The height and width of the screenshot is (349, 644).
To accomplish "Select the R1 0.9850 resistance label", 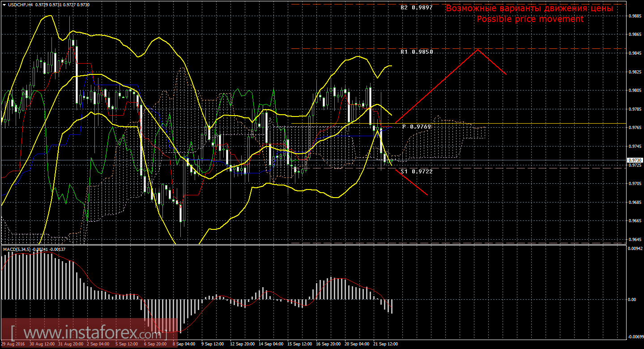I will (416, 52).
